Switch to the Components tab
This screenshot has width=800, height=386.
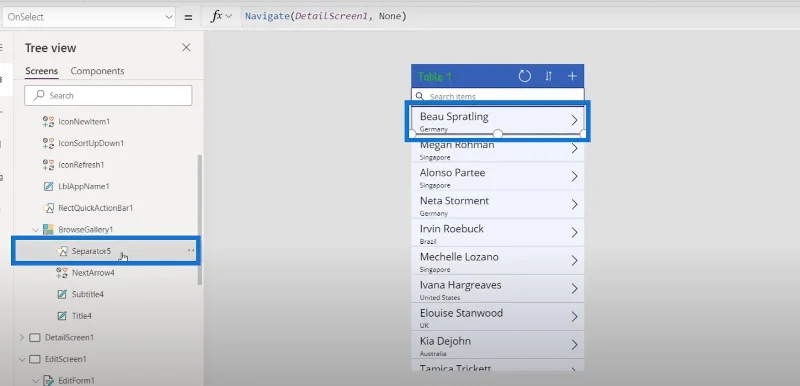97,71
